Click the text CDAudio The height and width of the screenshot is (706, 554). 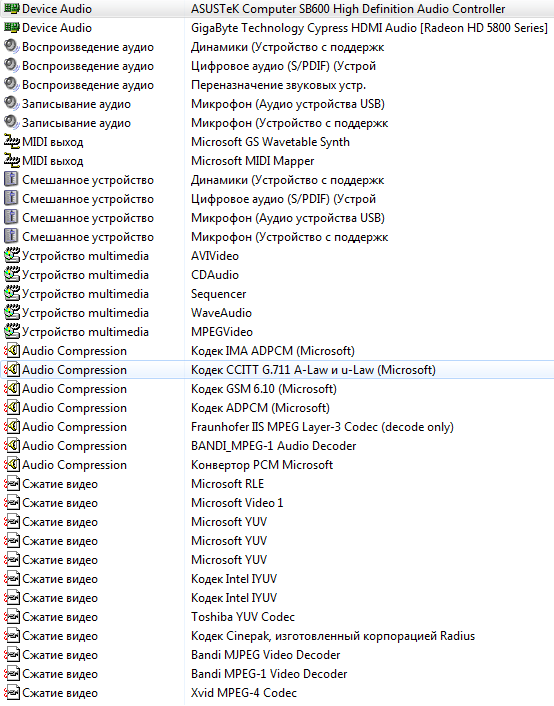pyautogui.click(x=215, y=275)
